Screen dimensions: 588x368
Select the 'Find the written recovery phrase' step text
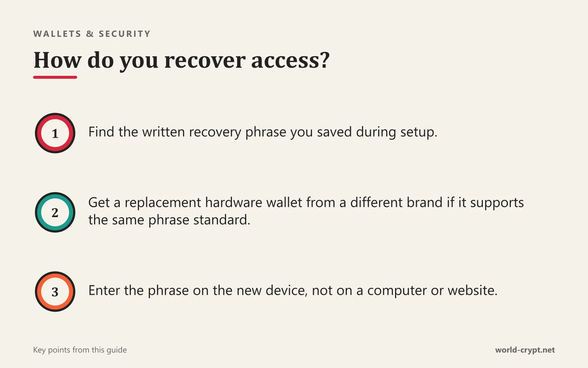[x=263, y=132]
